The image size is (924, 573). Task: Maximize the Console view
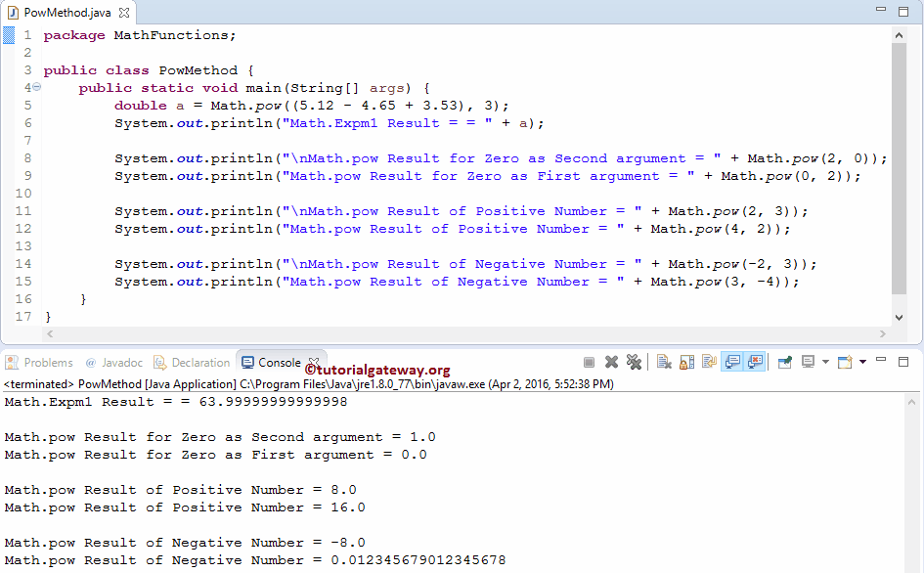click(902, 361)
